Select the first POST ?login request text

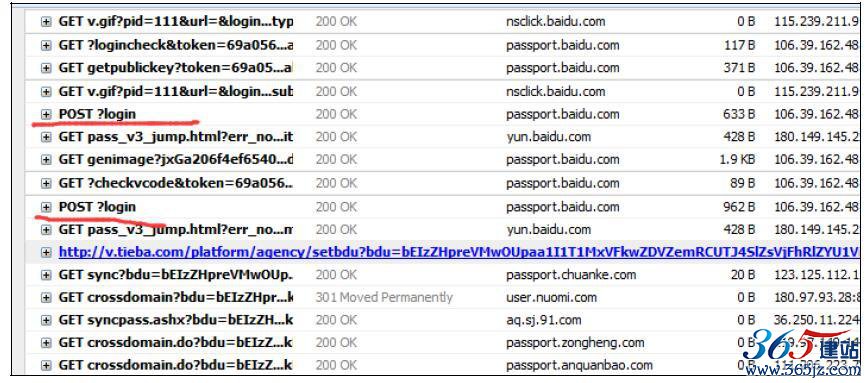(97, 114)
